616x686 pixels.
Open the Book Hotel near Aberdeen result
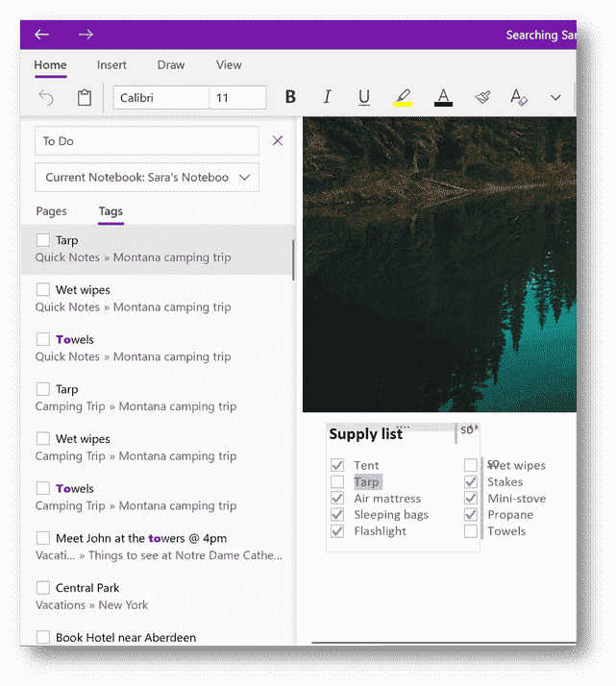(125, 637)
